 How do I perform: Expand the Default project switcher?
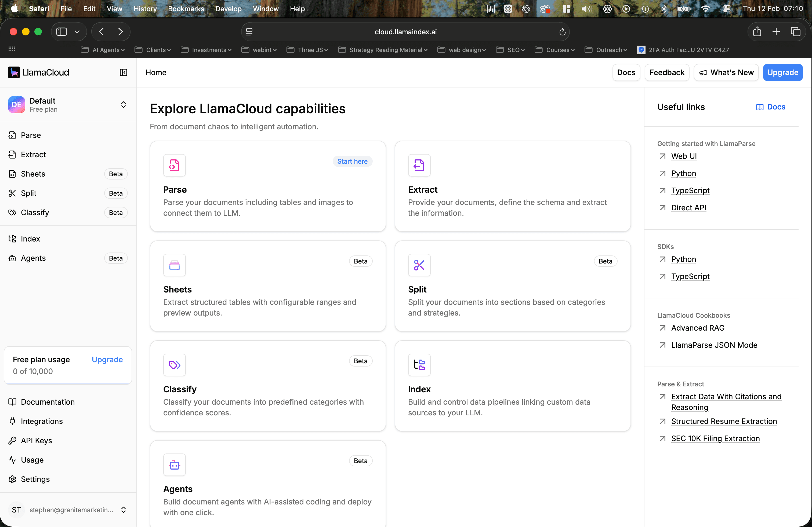124,105
